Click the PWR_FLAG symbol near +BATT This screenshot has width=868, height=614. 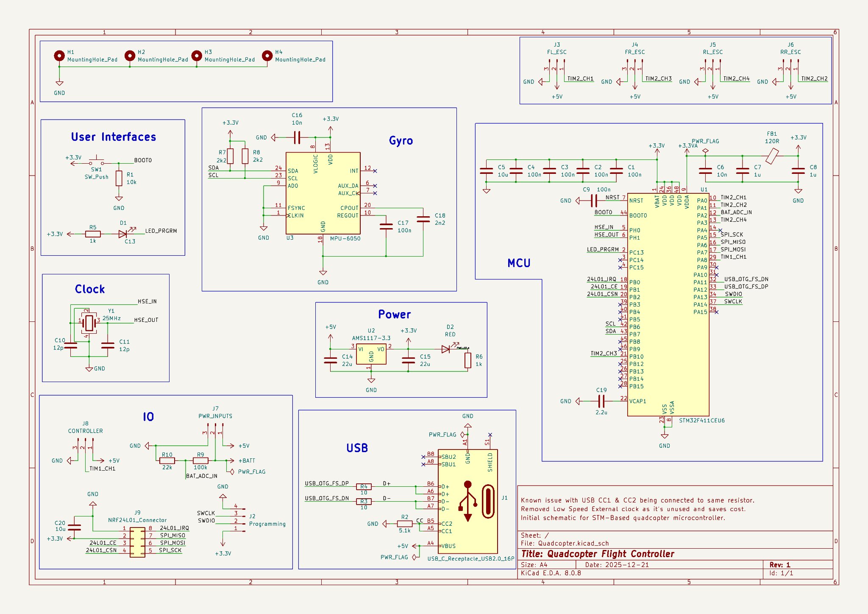click(232, 472)
